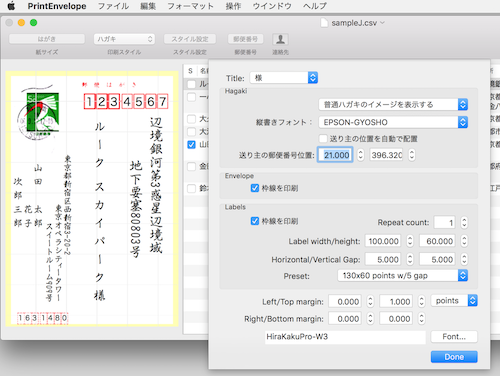
Task: Open the 操作 menu
Action: [233, 6]
